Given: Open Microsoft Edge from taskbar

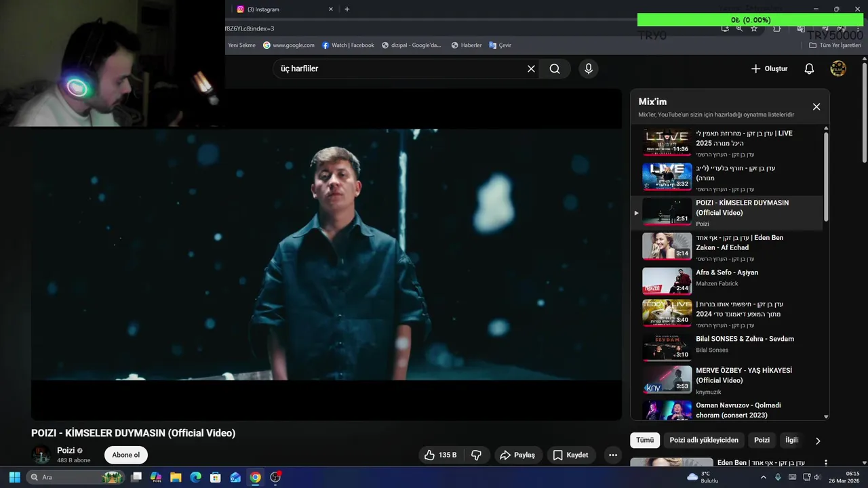Looking at the screenshot, I should pos(195,477).
